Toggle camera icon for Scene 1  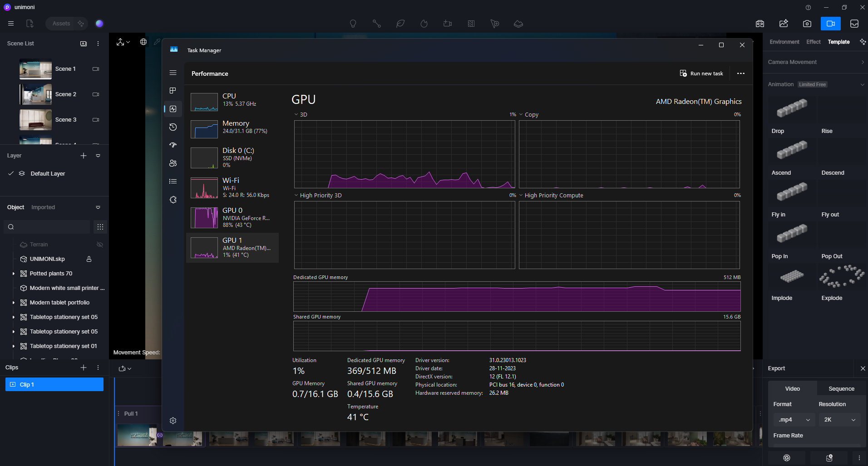[96, 69]
